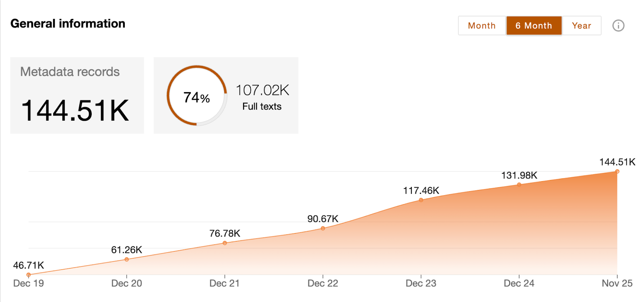The image size is (644, 302).
Task: Click the 74% circular progress ring
Action: [197, 95]
